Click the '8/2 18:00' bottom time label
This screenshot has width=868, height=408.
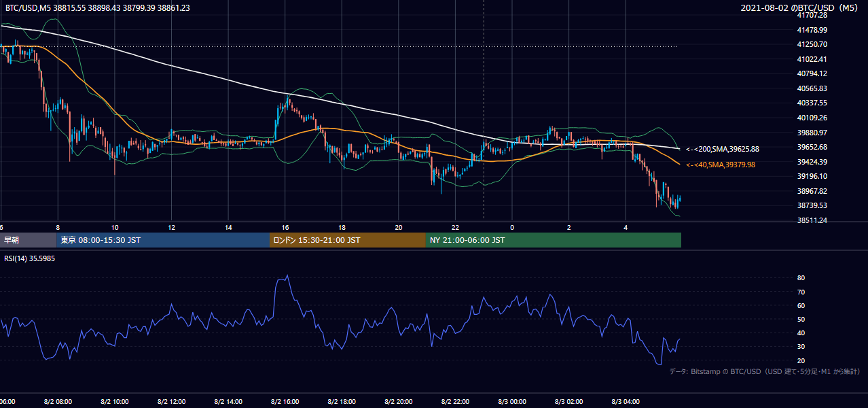[342, 402]
